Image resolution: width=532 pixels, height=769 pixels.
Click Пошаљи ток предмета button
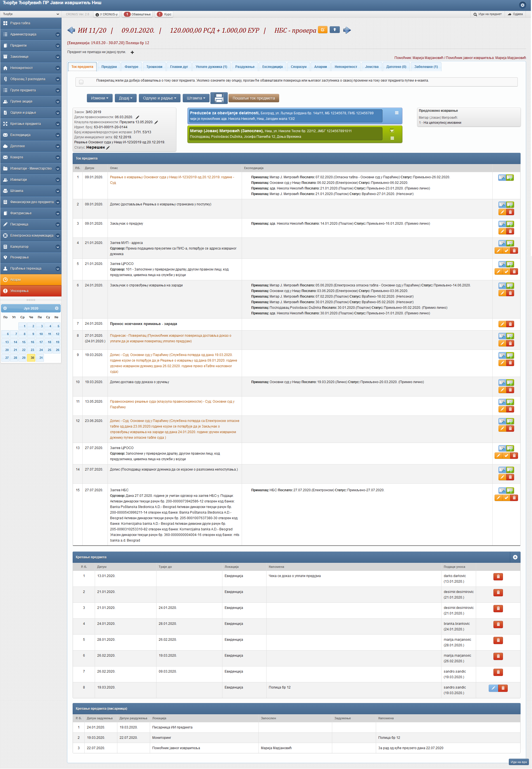tap(253, 98)
